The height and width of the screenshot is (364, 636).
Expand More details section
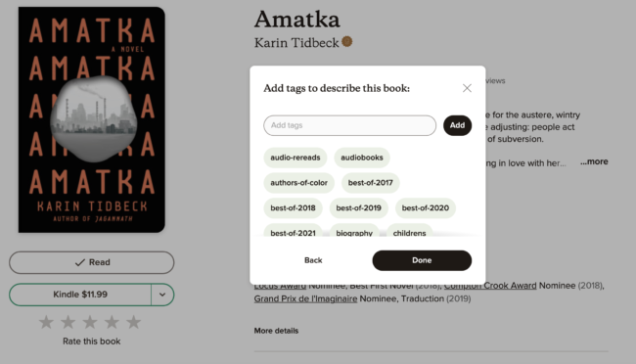[x=276, y=331]
